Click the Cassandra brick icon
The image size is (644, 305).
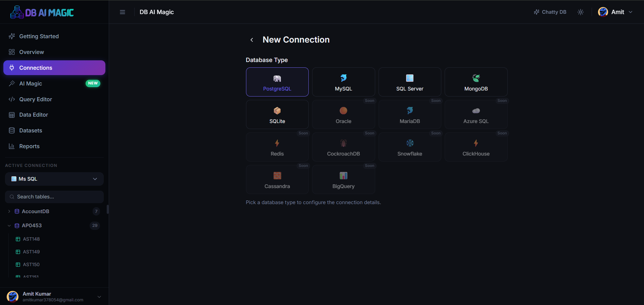click(277, 176)
